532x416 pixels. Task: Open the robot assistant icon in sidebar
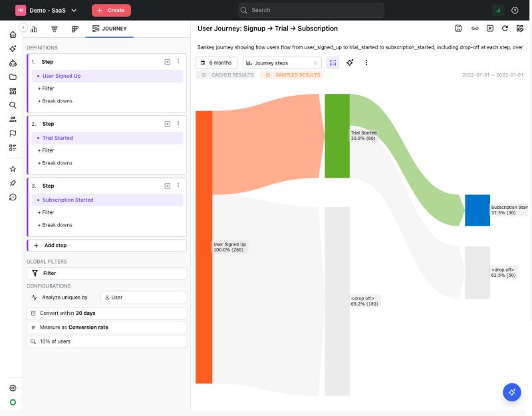[13, 63]
